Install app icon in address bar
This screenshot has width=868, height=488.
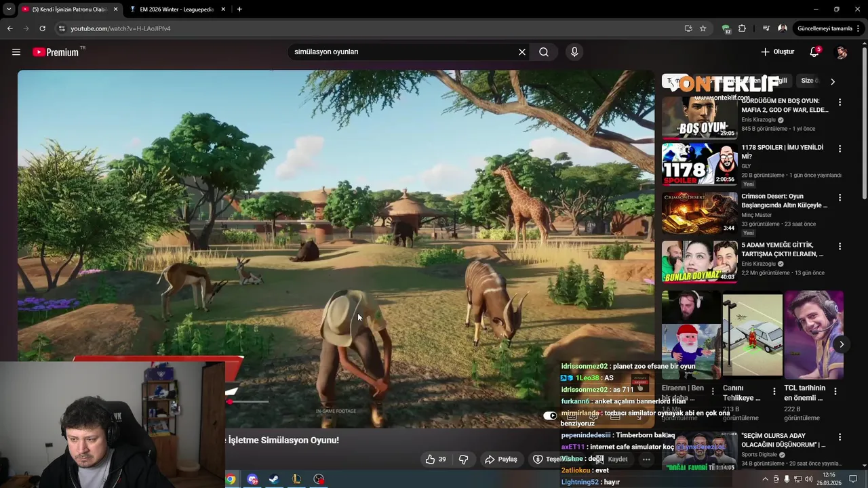pyautogui.click(x=688, y=28)
